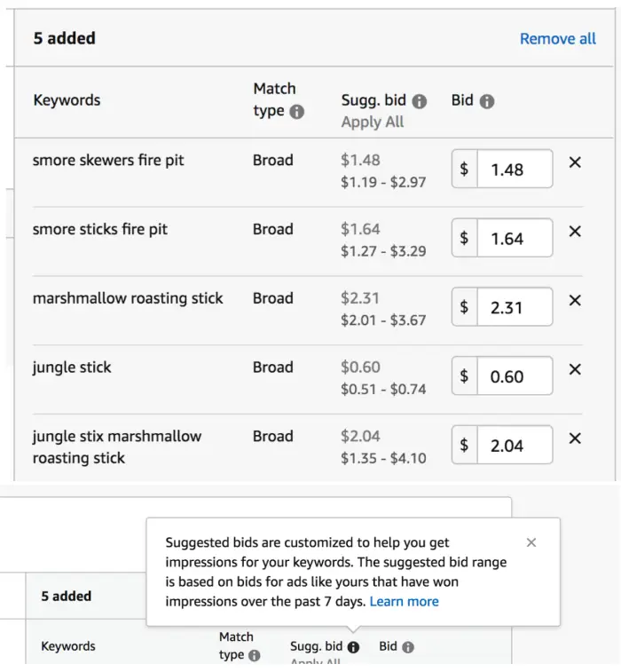Click the Bid info icon in top table
Screen dimensions: 621x672
pos(486,101)
